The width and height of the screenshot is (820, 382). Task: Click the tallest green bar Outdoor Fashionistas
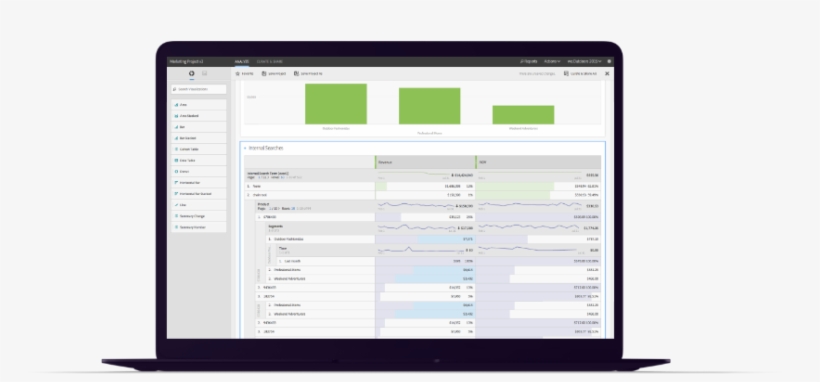tap(336, 104)
